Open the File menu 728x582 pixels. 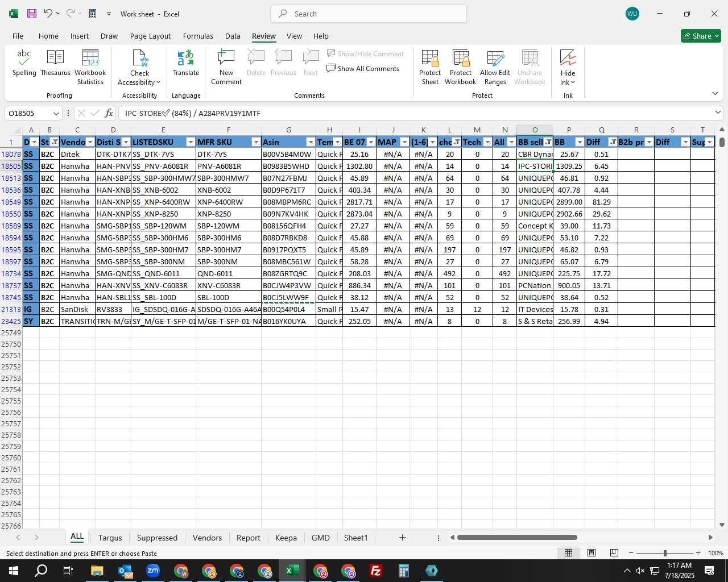pos(18,36)
